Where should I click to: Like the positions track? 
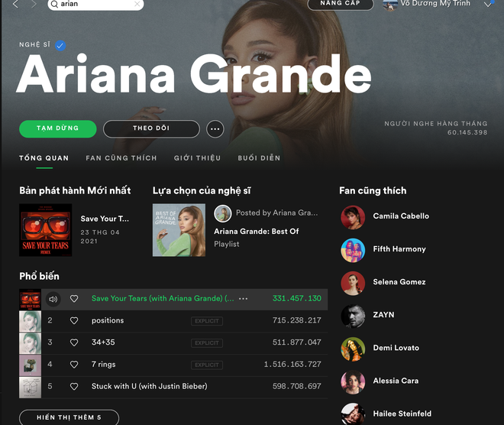[x=74, y=321]
